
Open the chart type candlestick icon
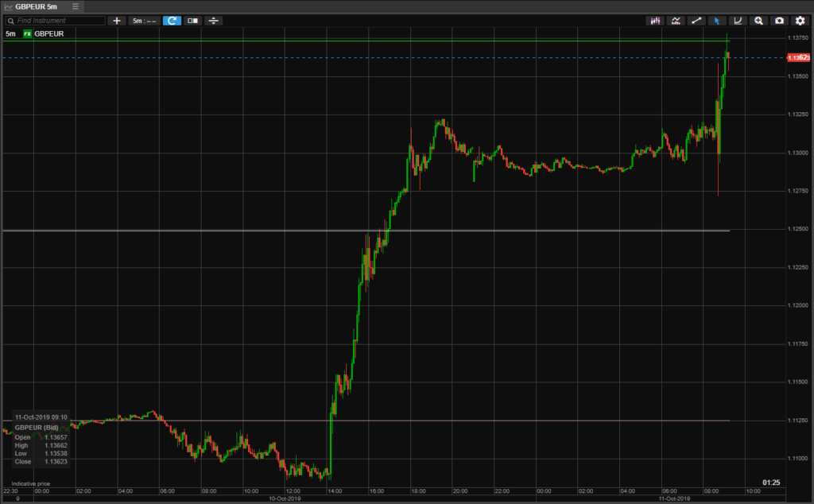pyautogui.click(x=656, y=21)
